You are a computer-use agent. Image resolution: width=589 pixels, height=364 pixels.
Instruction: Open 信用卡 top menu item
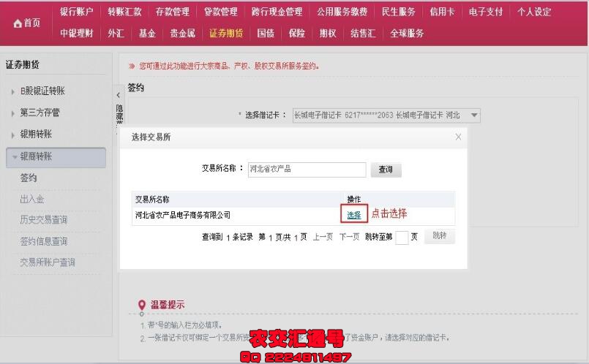point(442,12)
